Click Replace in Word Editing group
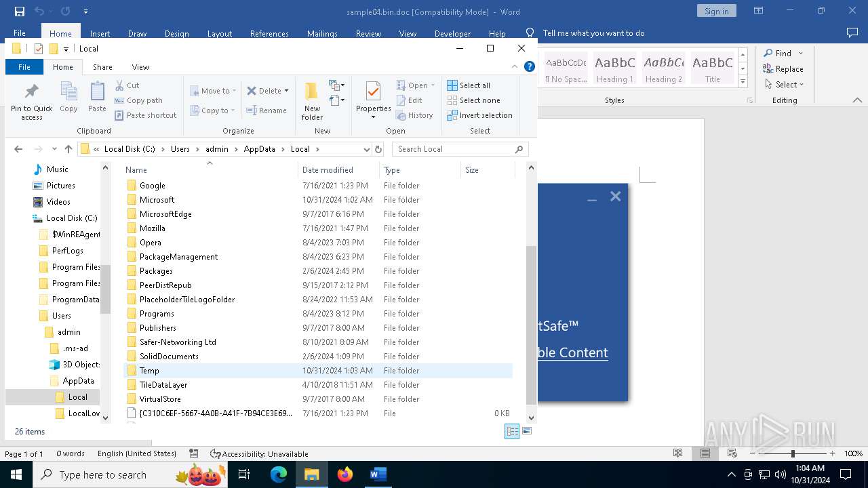This screenshot has width=868, height=488. pyautogui.click(x=783, y=68)
